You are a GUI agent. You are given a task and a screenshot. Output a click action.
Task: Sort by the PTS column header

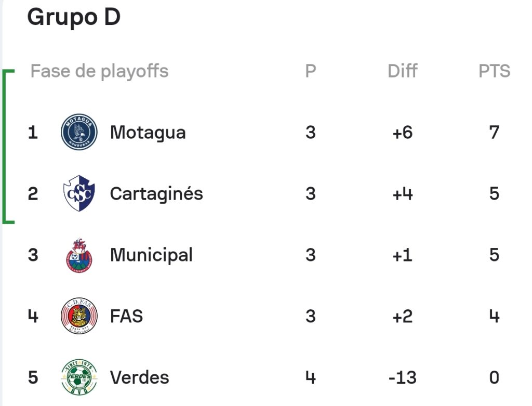pyautogui.click(x=495, y=71)
